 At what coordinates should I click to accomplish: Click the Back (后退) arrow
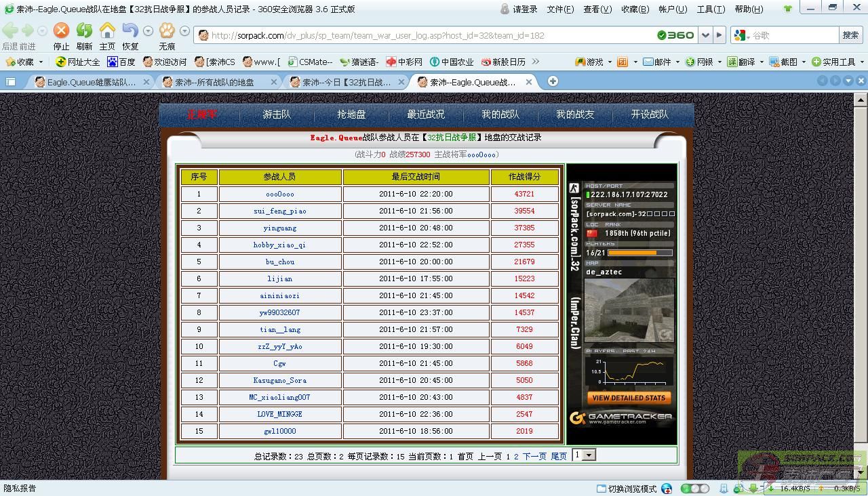click(9, 31)
